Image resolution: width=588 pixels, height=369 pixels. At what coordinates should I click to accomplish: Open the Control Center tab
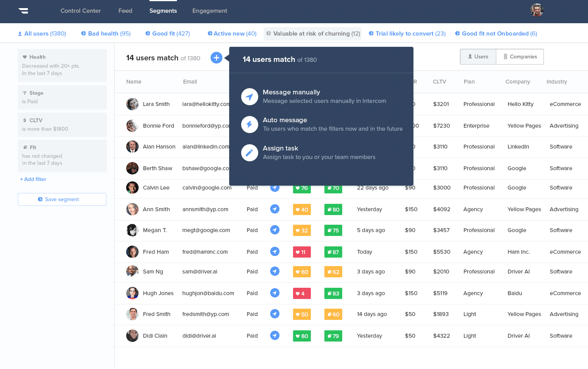pyautogui.click(x=81, y=11)
